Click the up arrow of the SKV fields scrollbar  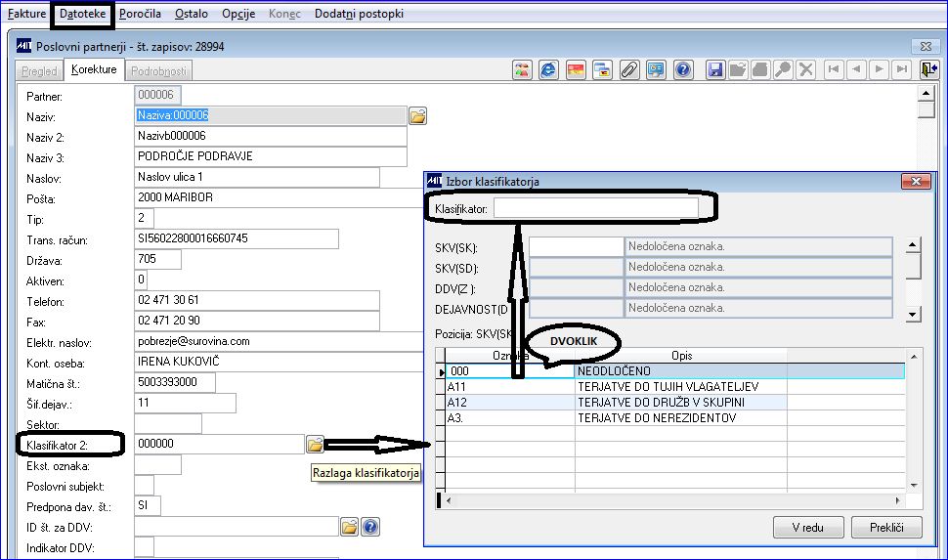[x=913, y=245]
